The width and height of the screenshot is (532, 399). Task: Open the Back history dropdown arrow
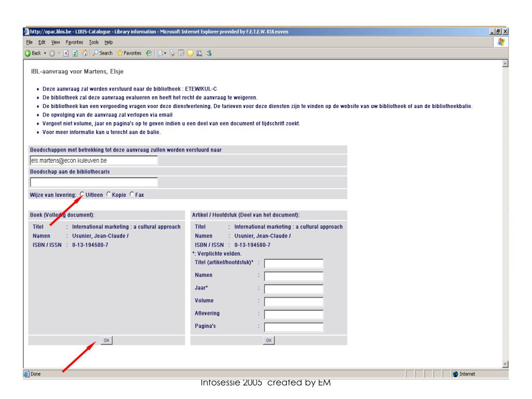click(x=45, y=54)
